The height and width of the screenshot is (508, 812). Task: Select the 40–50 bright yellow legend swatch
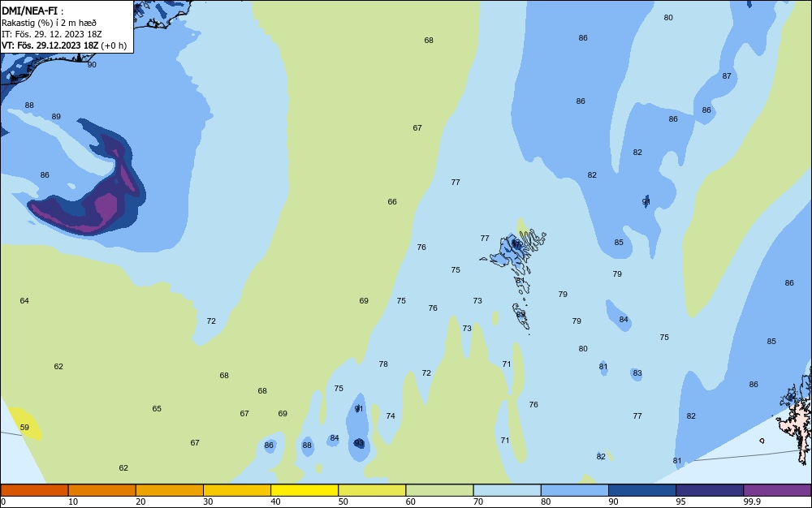click(x=304, y=490)
